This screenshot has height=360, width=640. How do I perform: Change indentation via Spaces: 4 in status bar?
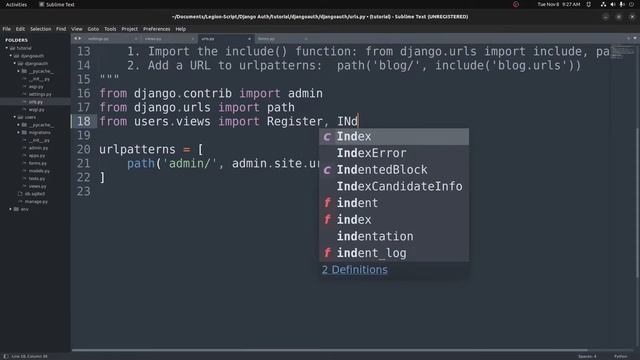tap(587, 356)
